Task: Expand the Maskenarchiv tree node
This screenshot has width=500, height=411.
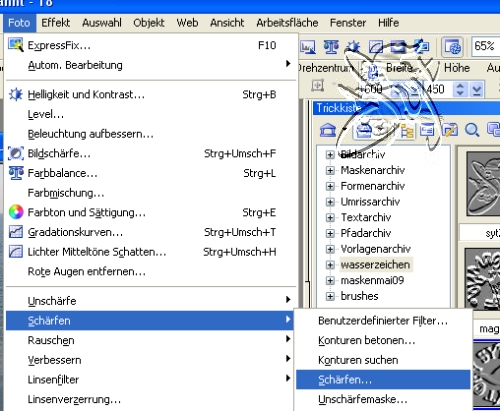Action: point(330,170)
